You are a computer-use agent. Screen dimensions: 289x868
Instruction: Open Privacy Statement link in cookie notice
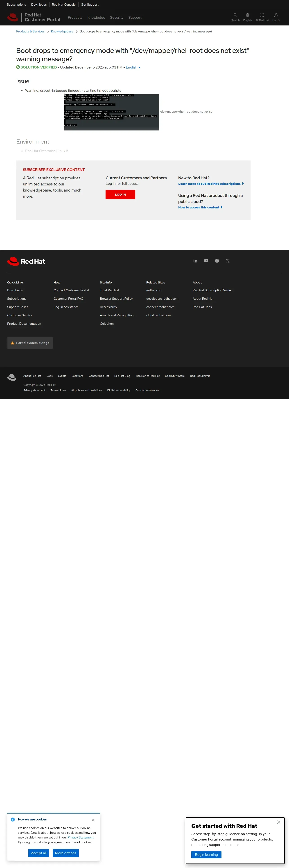tap(80, 837)
